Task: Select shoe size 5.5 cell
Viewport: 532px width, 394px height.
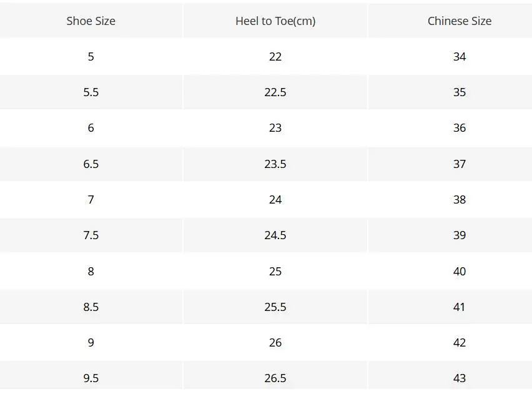Action: click(91, 92)
